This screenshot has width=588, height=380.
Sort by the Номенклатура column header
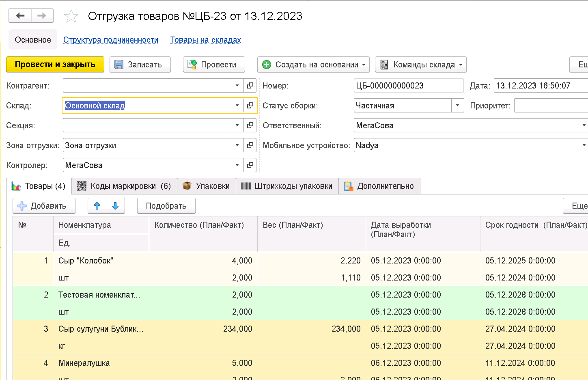tap(101, 225)
